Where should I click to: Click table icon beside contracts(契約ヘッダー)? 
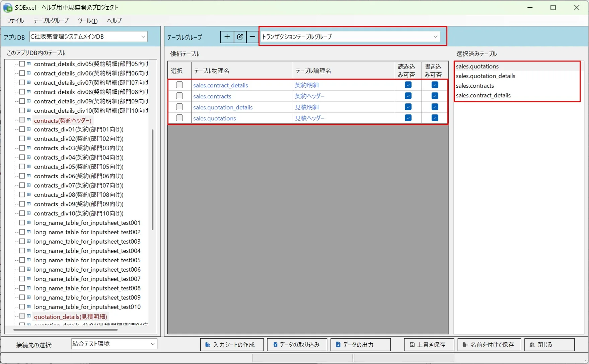(x=29, y=120)
